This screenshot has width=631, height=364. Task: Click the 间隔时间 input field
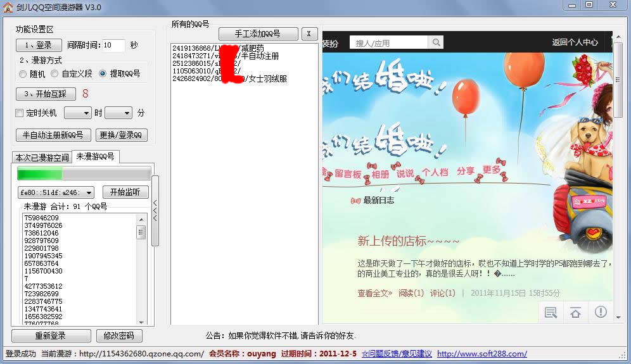113,45
